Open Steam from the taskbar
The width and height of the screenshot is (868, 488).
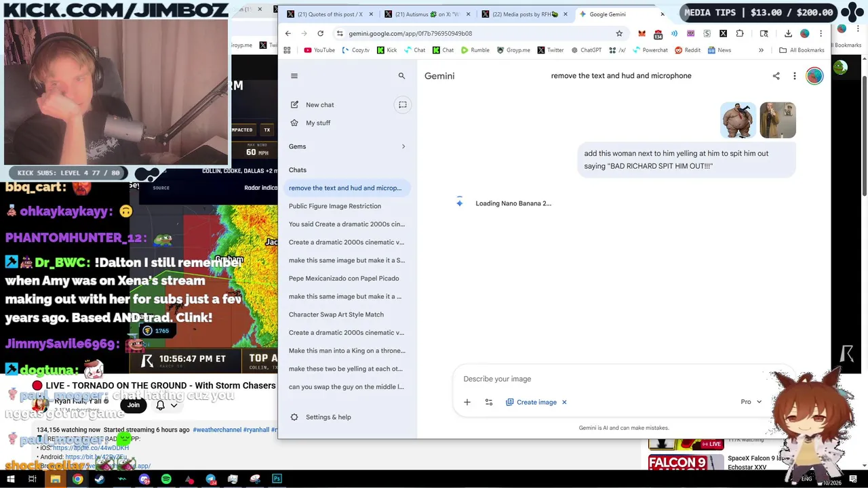(x=100, y=479)
